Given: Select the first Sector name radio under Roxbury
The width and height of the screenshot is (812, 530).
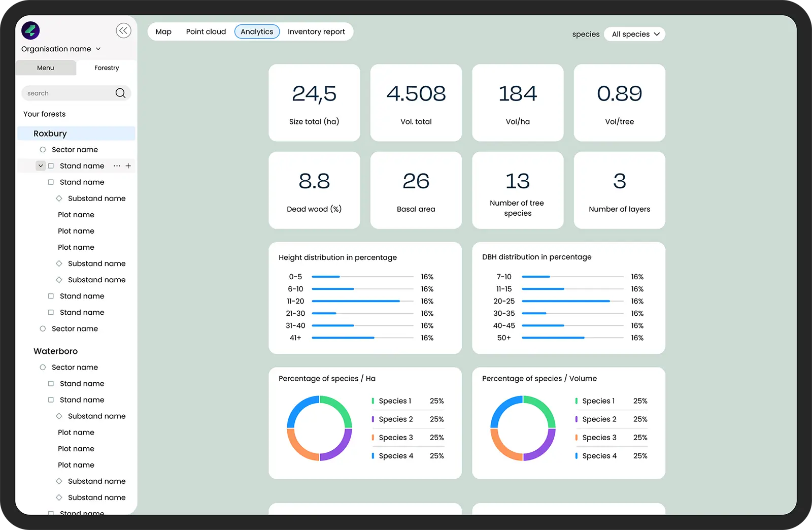Looking at the screenshot, I should tap(43, 150).
